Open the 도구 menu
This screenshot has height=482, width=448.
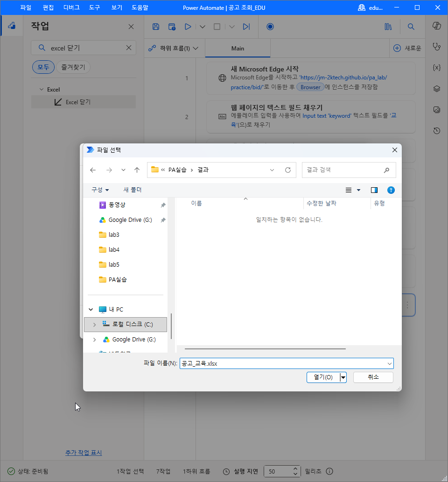point(95,7)
